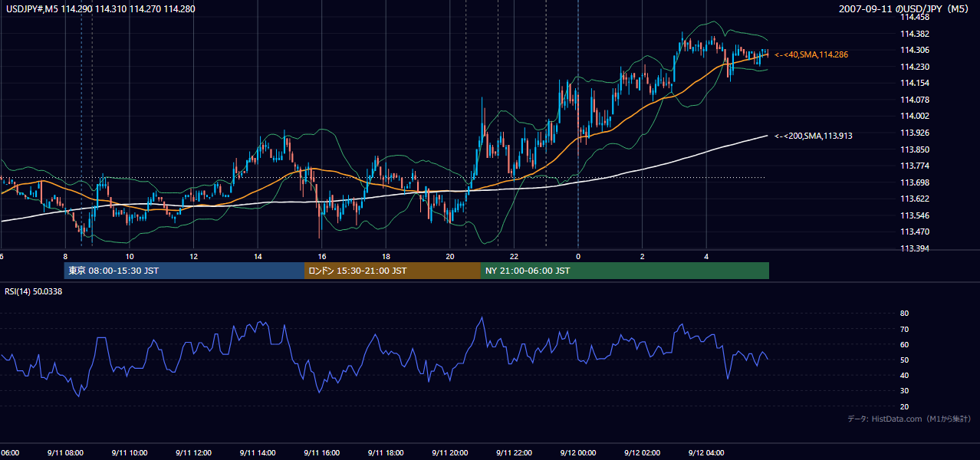Click the 9/11 22:00 time axis label
This screenshot has height=460, width=980.
coord(514,453)
